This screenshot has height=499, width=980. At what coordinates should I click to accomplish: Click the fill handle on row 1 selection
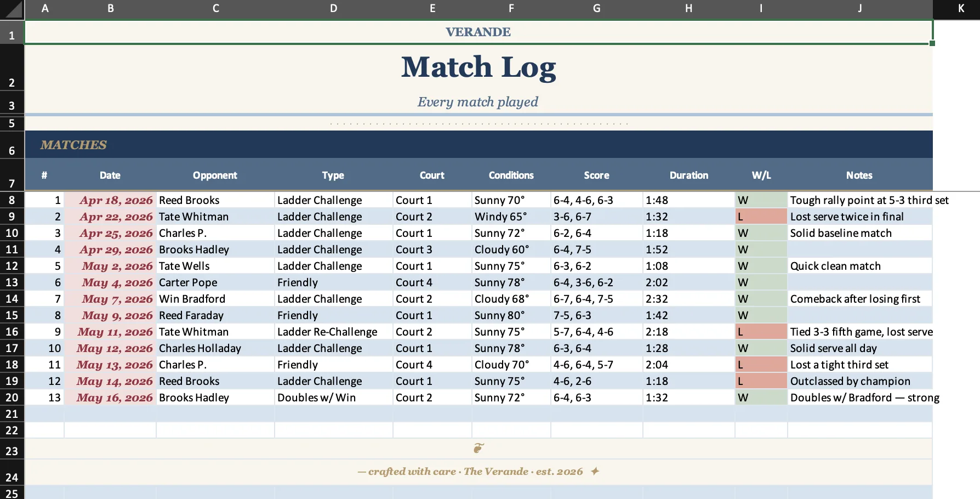coord(932,43)
